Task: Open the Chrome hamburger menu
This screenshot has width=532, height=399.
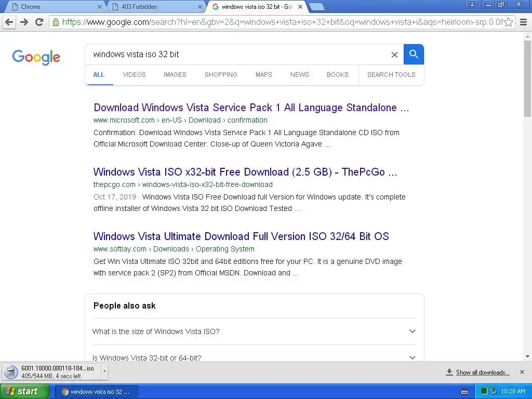Action: [524, 22]
